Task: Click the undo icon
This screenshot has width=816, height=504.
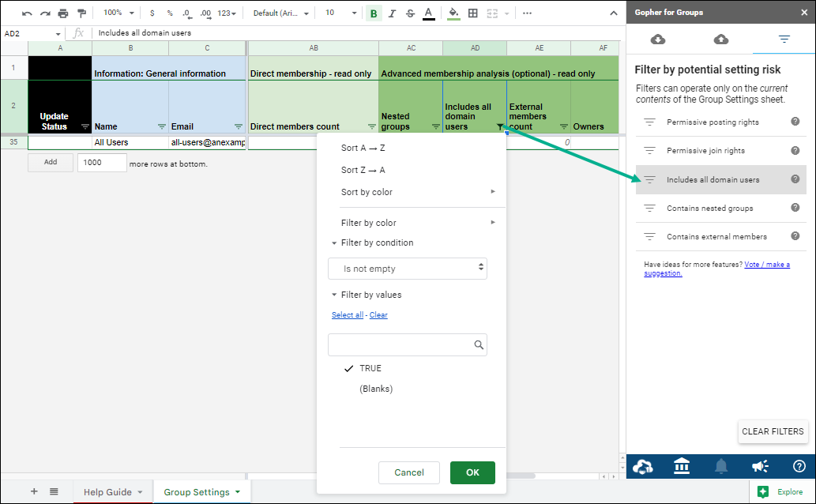Action: click(x=27, y=13)
